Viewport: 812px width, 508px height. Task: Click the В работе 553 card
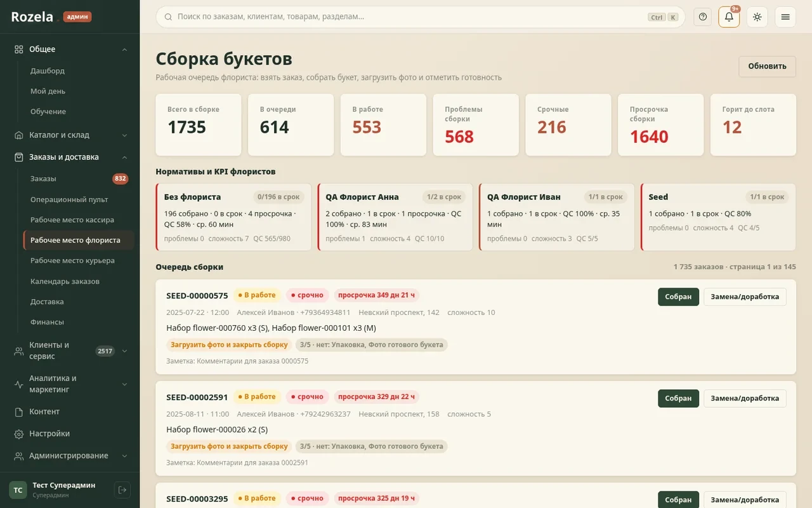tap(383, 124)
